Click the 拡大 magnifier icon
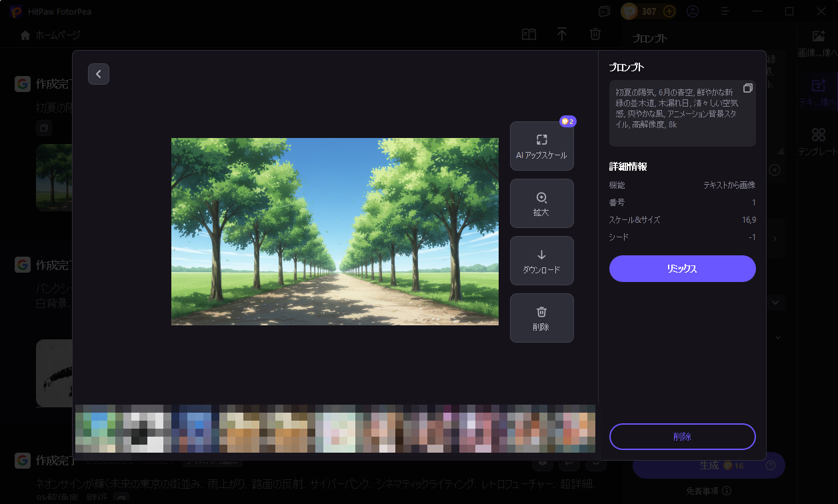Screen dimensions: 838x504 [x=541, y=197]
